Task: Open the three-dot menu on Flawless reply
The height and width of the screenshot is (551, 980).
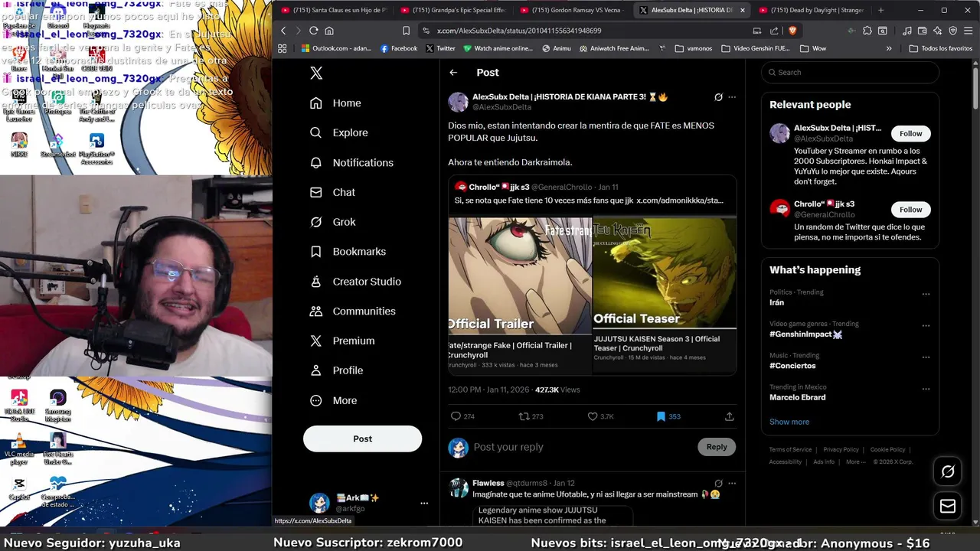Action: pyautogui.click(x=732, y=483)
